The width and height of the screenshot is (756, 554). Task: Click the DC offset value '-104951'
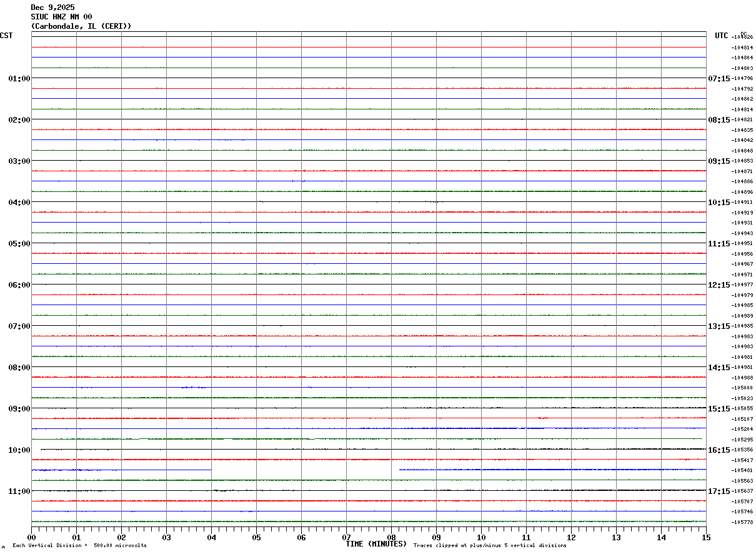point(742,244)
